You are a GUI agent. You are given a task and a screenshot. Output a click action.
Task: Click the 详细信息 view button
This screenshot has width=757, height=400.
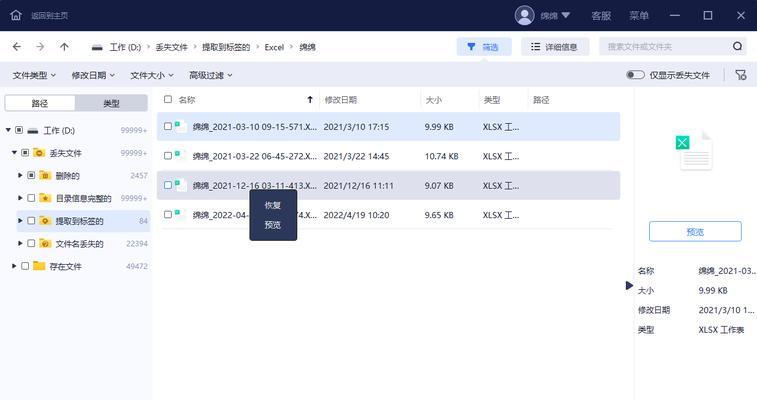coord(555,47)
